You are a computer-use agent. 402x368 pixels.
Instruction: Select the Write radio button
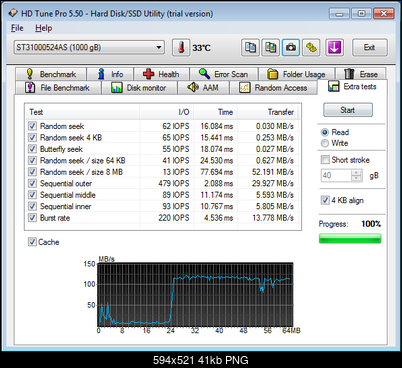pyautogui.click(x=325, y=143)
